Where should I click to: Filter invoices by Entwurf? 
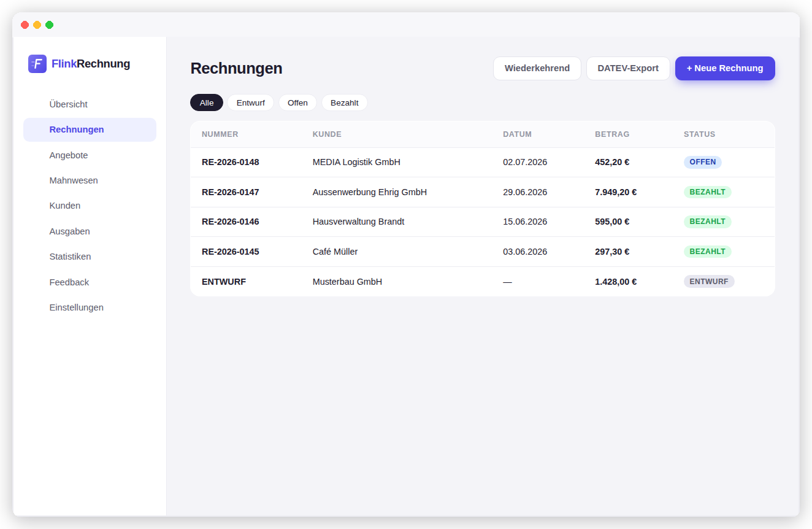[251, 102]
